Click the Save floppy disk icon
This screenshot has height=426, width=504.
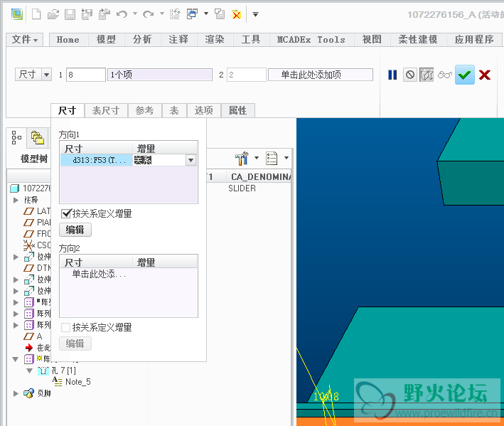point(70,14)
